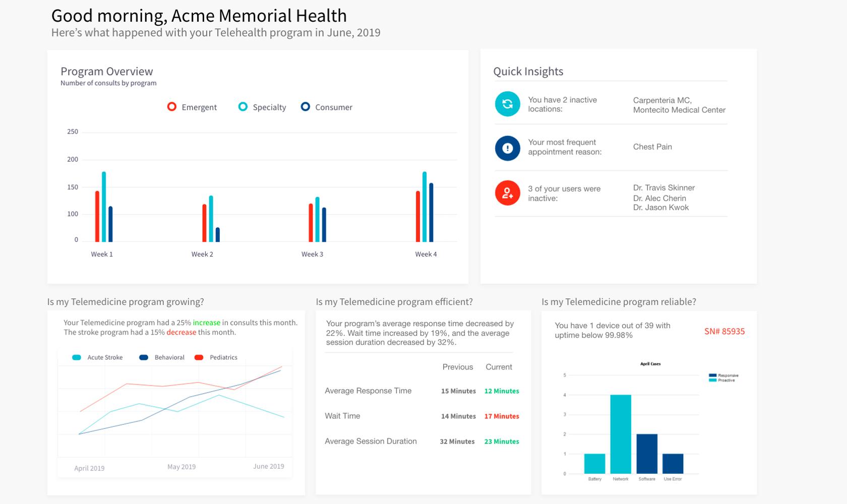The width and height of the screenshot is (847, 504).
Task: Expand the Program Overview panel
Action: tap(106, 72)
